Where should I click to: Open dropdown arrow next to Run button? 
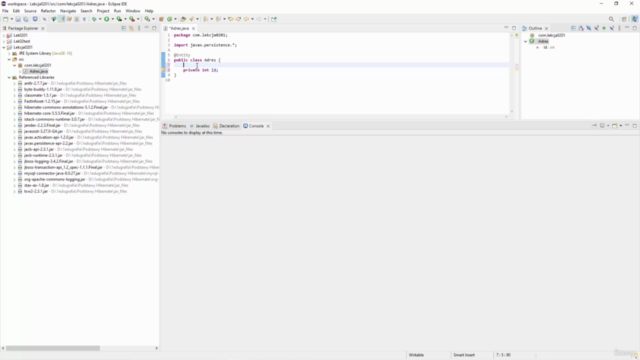[113, 19]
